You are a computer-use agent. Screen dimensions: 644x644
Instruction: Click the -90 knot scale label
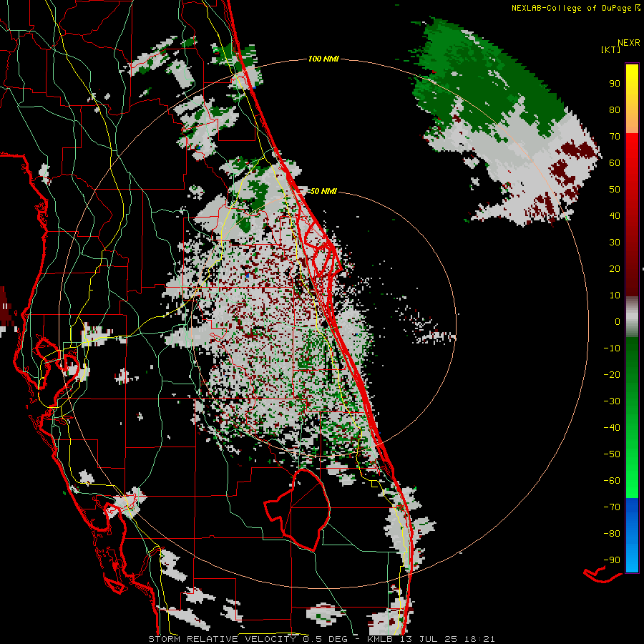(612, 560)
